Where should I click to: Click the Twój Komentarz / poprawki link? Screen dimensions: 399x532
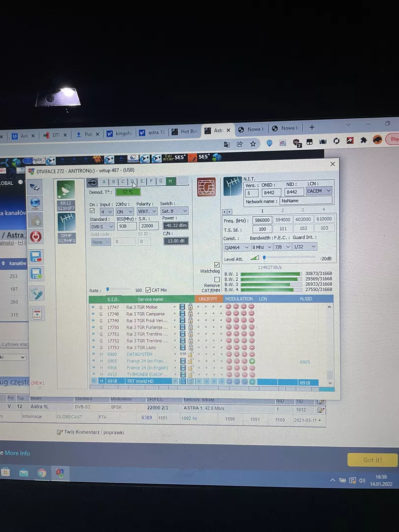pyautogui.click(x=93, y=432)
